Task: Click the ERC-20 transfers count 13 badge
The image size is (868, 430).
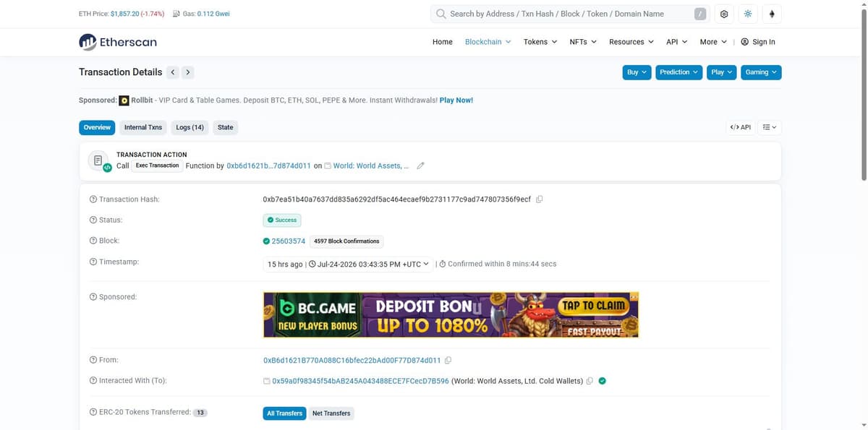Action: (x=200, y=413)
